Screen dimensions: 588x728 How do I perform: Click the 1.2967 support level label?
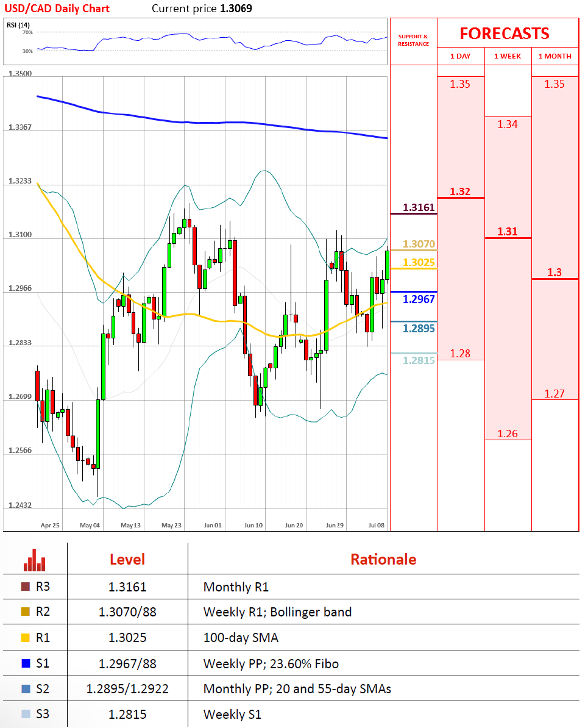(x=419, y=299)
